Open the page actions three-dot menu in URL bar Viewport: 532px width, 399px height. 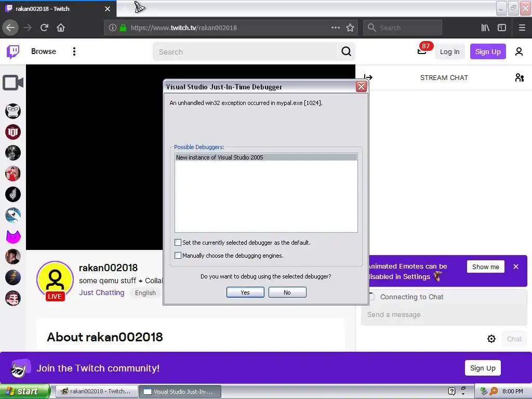[x=335, y=28]
